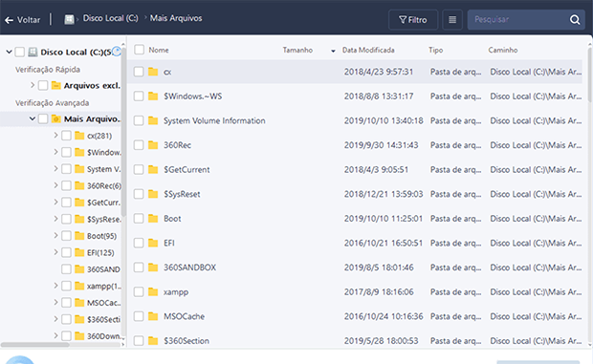Tick the Boot(95) checkbox in tree
Image resolution: width=593 pixels, height=364 pixels.
[x=66, y=236]
